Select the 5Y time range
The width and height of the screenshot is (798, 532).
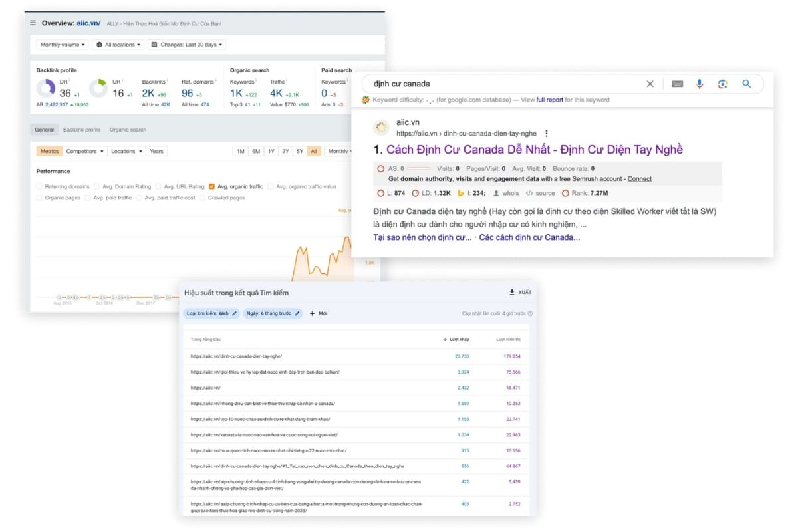coord(300,152)
